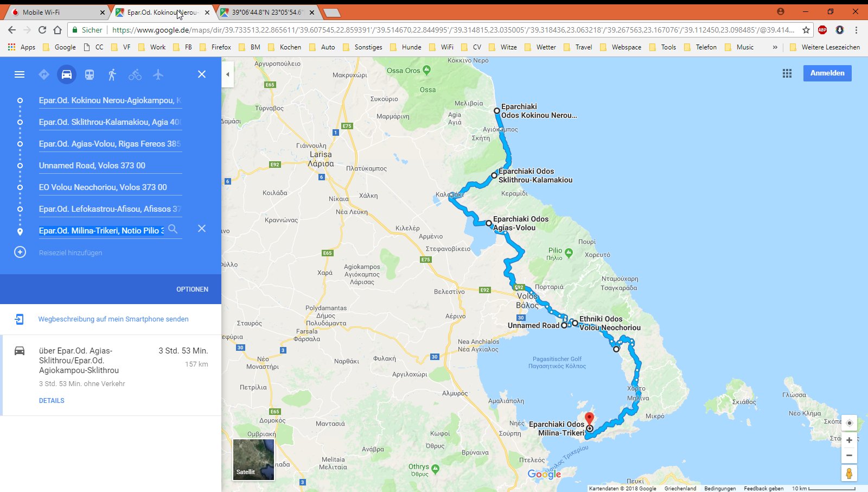
Task: Toggle the Satellit map view thumbnail
Action: (253, 460)
